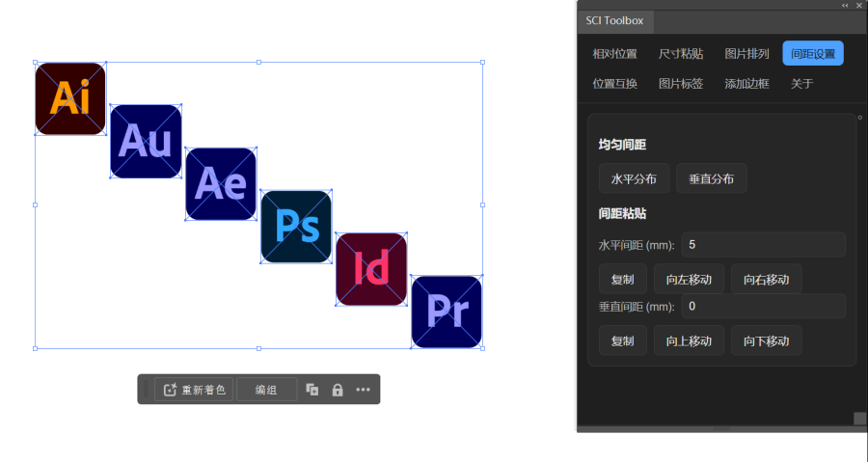Image resolution: width=868 pixels, height=462 pixels.
Task: Click the 垂直分布 button
Action: (x=712, y=178)
